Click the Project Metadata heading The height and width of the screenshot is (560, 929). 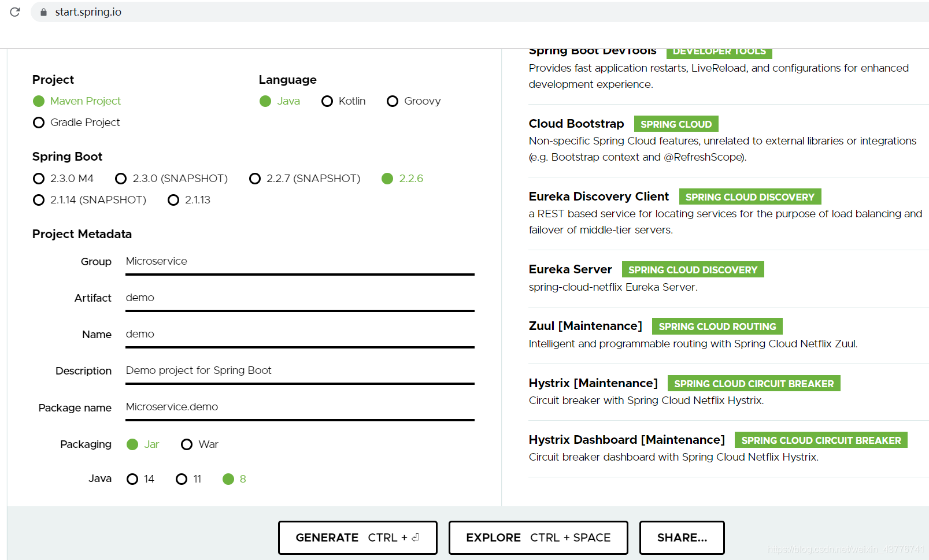tap(82, 234)
